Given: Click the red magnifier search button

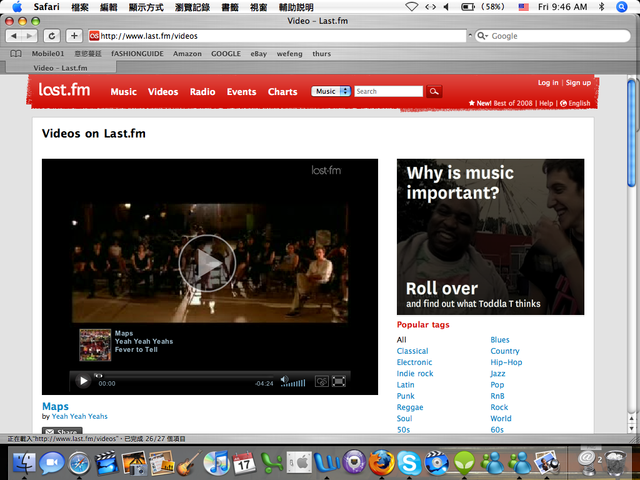Looking at the screenshot, I should [434, 91].
